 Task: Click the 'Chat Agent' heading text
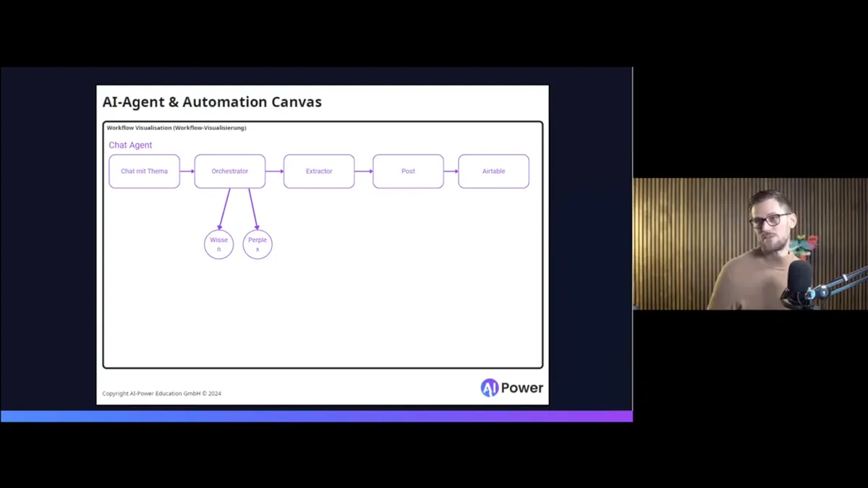click(x=130, y=145)
